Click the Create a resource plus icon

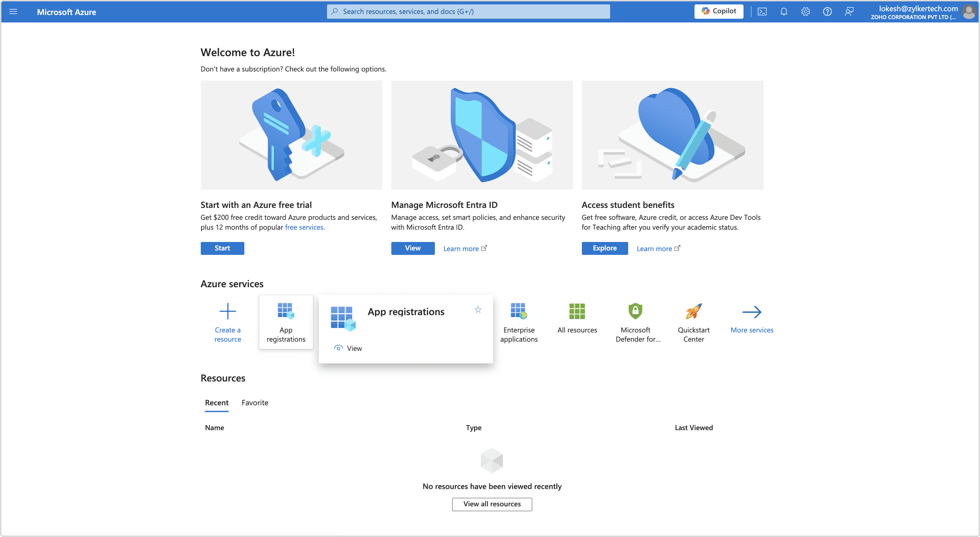(228, 311)
